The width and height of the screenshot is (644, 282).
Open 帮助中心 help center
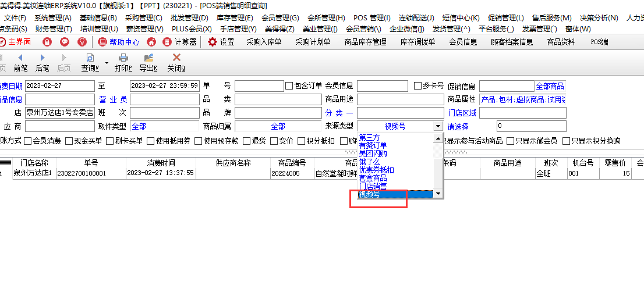coord(119,42)
